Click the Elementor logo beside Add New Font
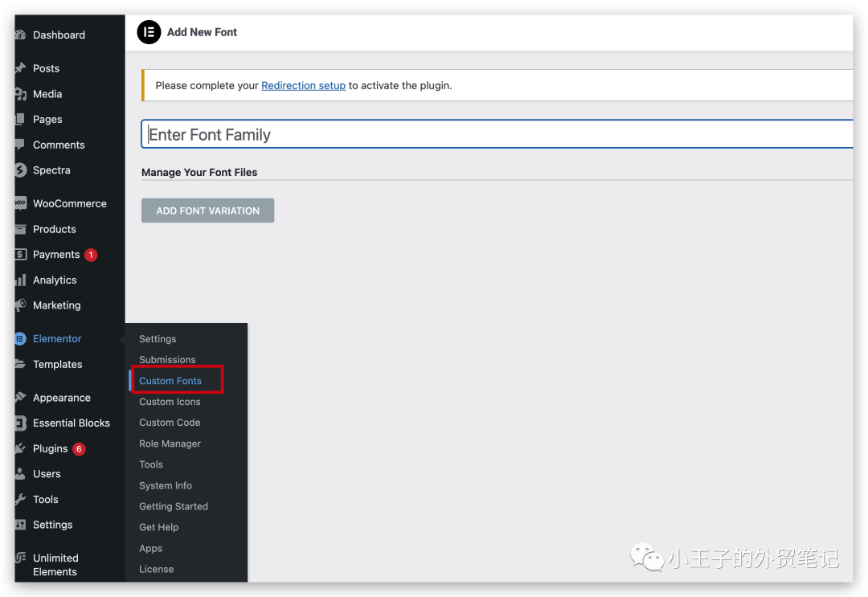Viewport: 868px width, 597px height. click(x=149, y=32)
